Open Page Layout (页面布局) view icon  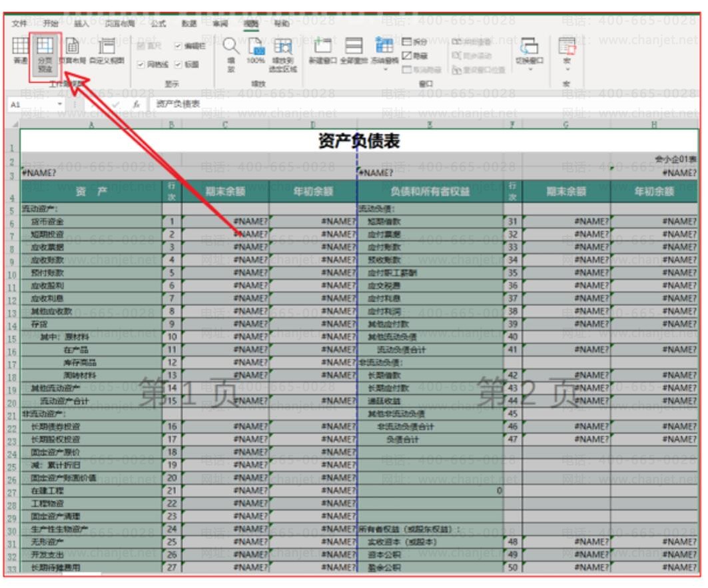[x=71, y=52]
